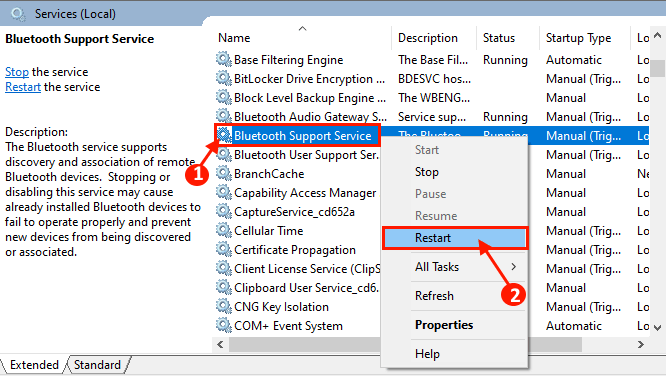Switch to the Standard tab
Image resolution: width=666 pixels, height=376 pixels.
[x=97, y=365]
